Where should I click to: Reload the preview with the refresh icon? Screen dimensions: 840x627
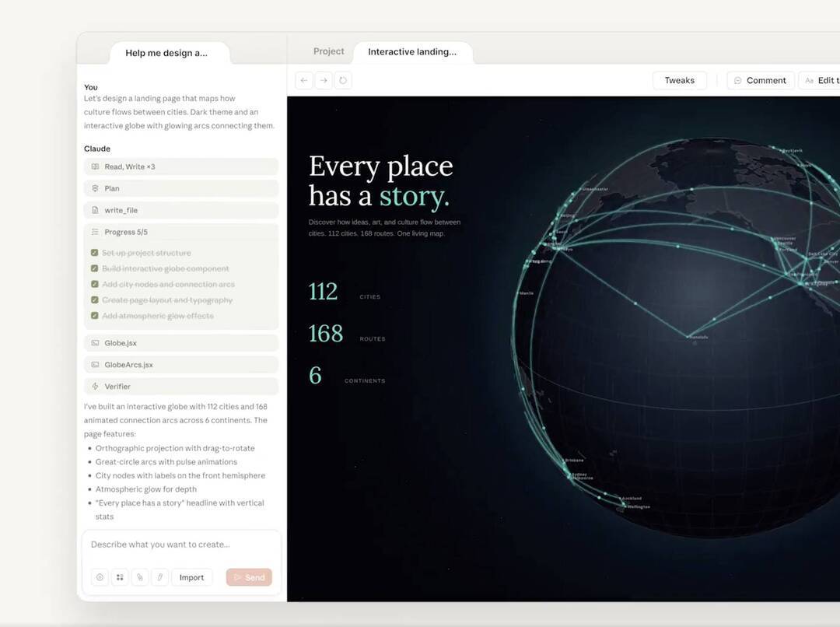click(x=343, y=80)
